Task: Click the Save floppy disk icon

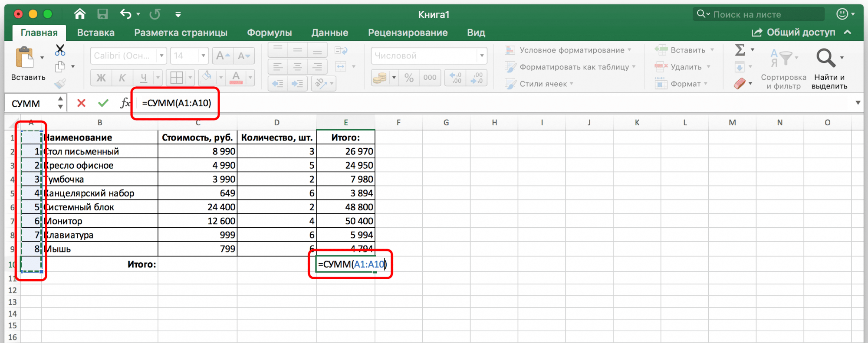Action: [x=102, y=14]
